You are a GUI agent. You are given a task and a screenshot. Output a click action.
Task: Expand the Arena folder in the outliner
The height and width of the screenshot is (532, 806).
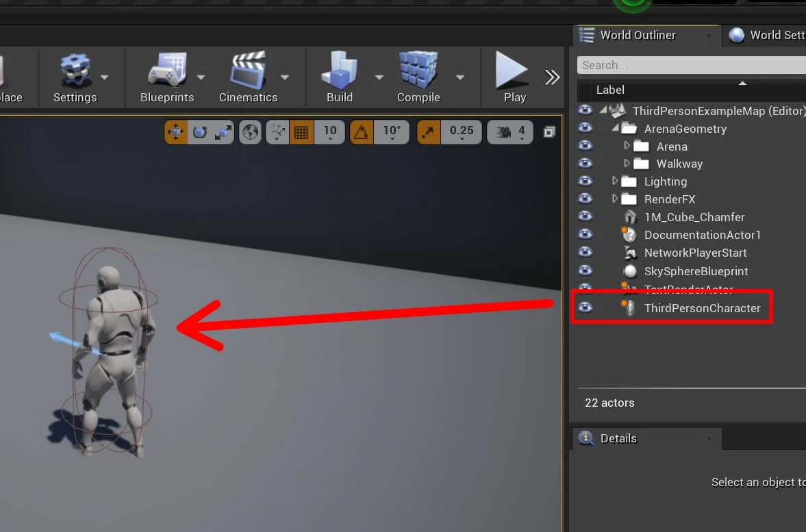pos(627,146)
